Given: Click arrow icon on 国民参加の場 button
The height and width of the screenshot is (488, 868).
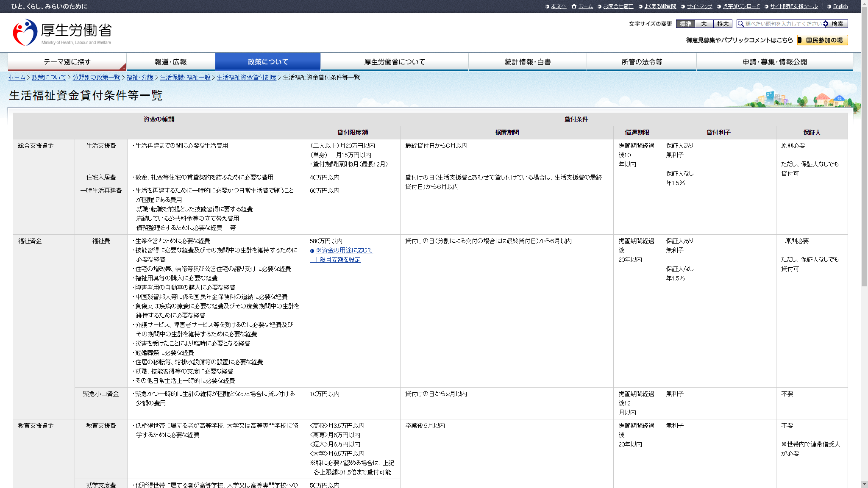Looking at the screenshot, I should pyautogui.click(x=800, y=40).
